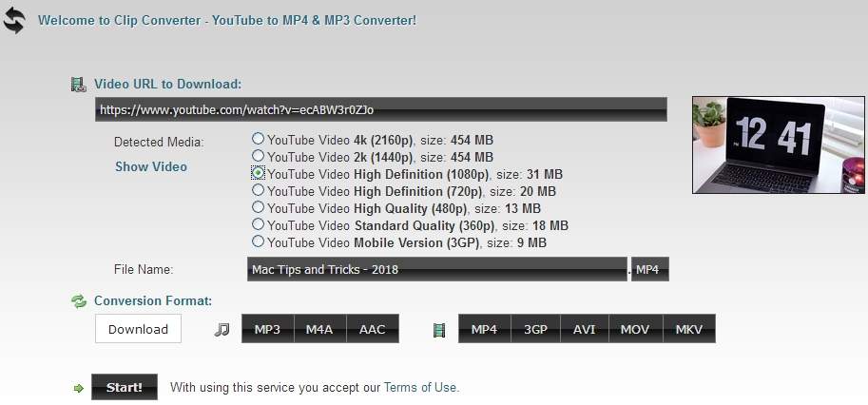Select YouTube Video 4k (2160p) option

pyautogui.click(x=258, y=139)
